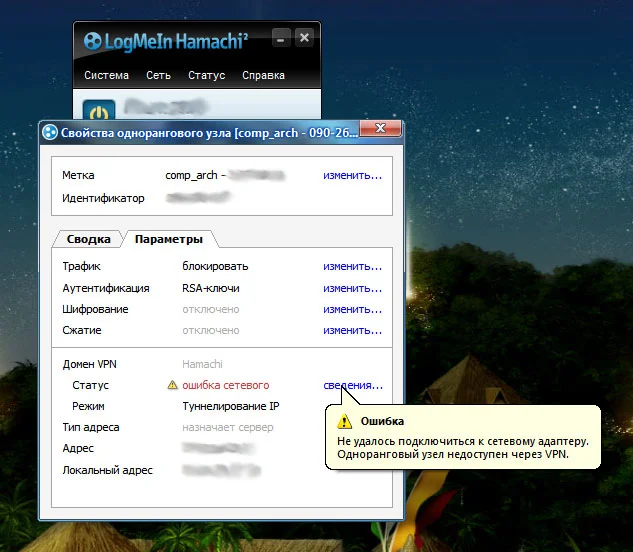
Task: Select the Параметры tab
Action: tap(169, 239)
